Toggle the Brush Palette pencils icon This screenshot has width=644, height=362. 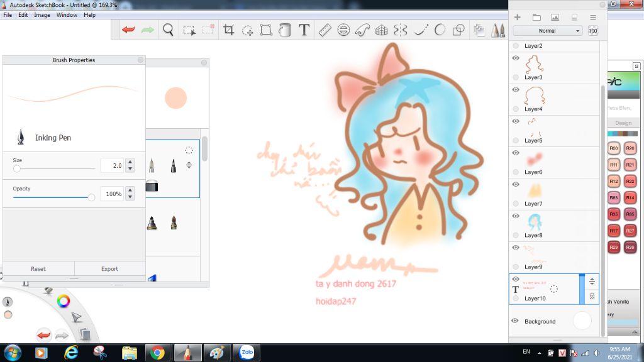(498, 30)
